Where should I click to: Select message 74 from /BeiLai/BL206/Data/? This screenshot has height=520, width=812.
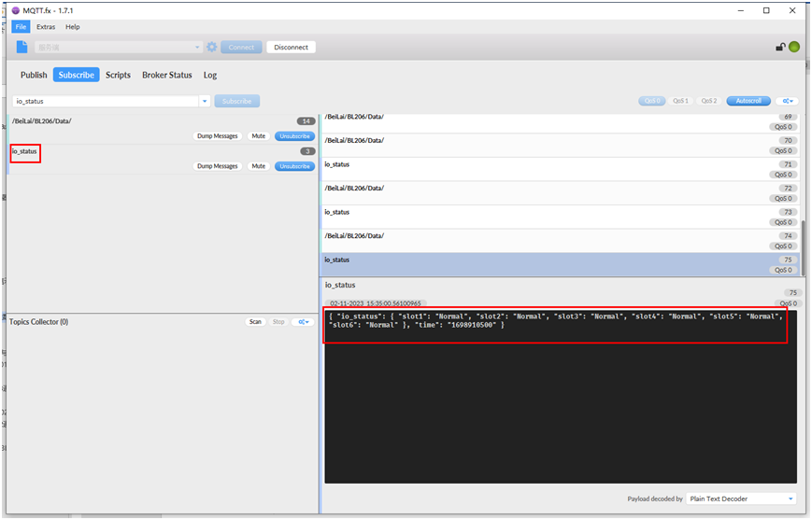click(560, 241)
